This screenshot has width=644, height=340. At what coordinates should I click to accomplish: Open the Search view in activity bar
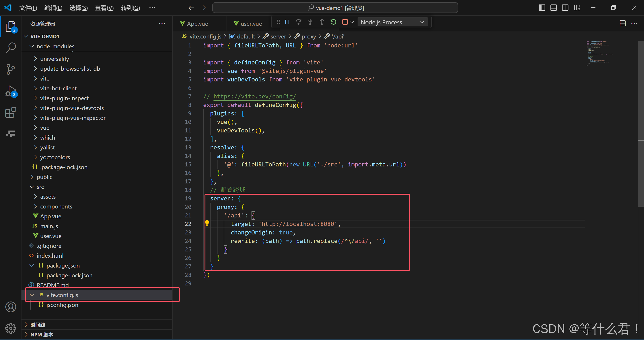[x=11, y=47]
